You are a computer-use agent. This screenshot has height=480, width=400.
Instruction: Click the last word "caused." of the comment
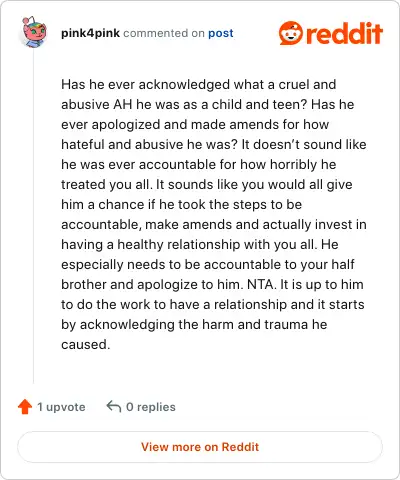pyautogui.click(x=86, y=344)
